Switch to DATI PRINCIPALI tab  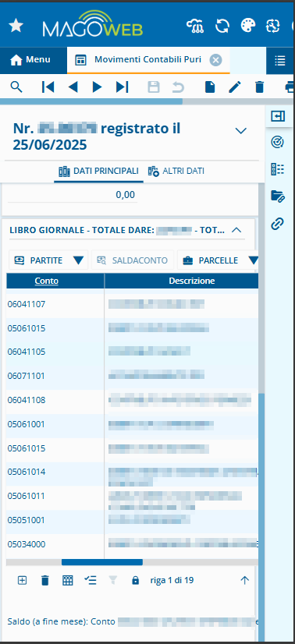point(98,172)
